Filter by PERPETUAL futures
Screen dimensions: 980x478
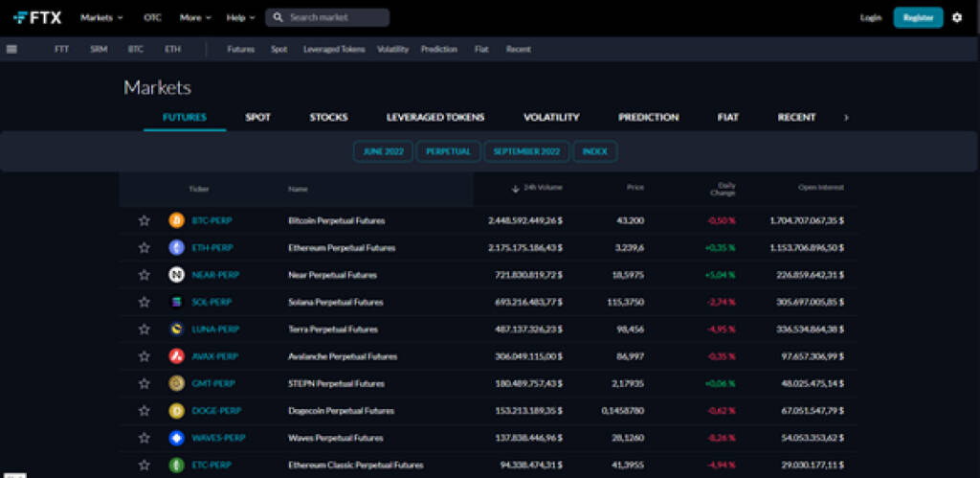(x=448, y=151)
